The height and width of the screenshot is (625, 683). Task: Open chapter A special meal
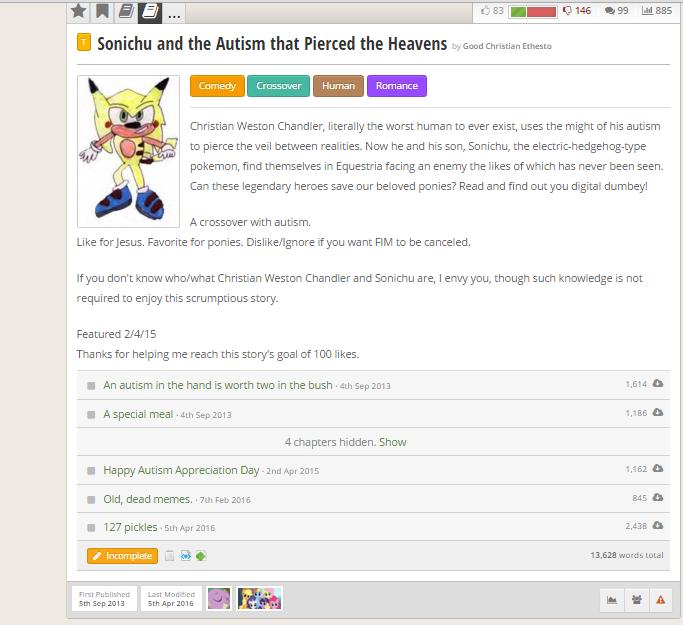click(x=138, y=414)
